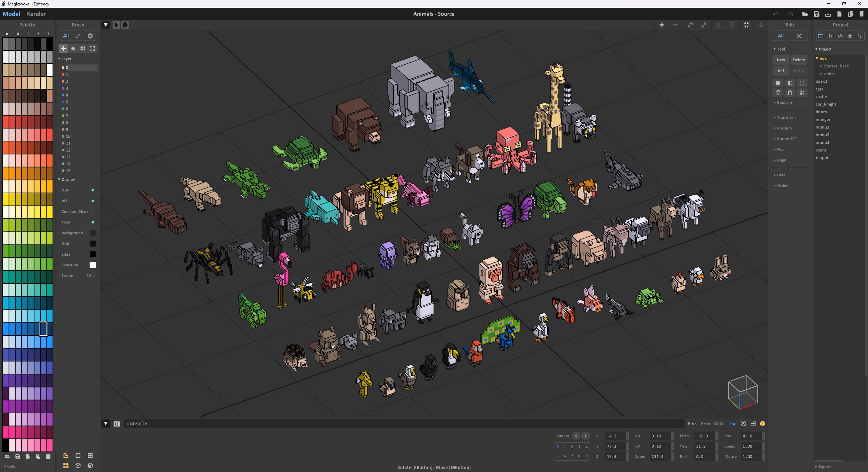Toggle the Fade display option
Image resolution: width=868 pixels, height=472 pixels.
coord(93,222)
